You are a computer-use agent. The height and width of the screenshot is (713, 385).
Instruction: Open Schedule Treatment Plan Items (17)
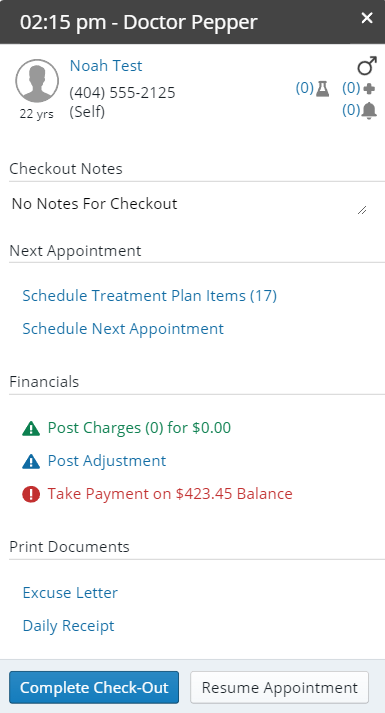pos(150,296)
